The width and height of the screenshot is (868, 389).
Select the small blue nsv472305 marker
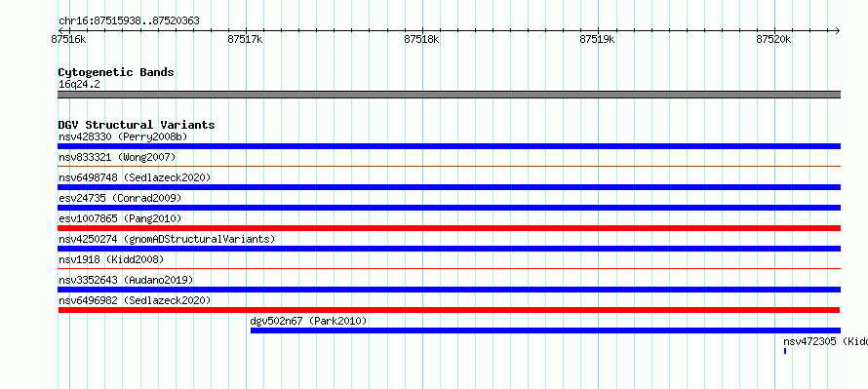tap(785, 351)
